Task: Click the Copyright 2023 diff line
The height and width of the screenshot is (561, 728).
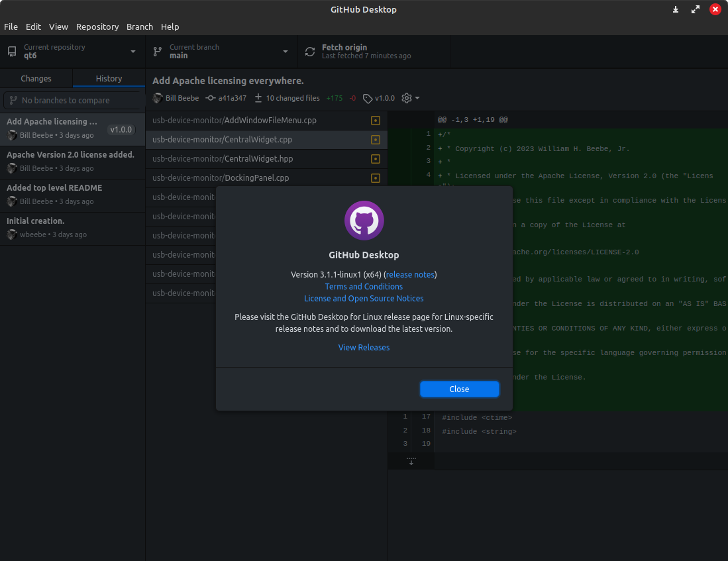Action: coord(534,148)
